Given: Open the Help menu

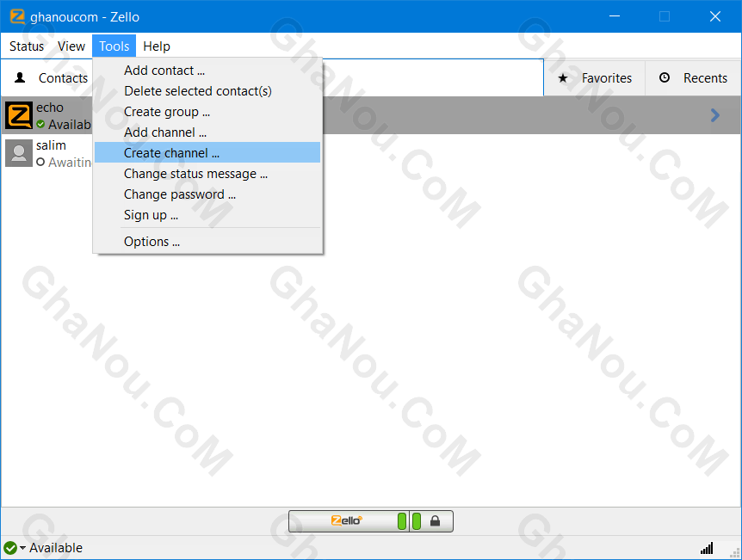Looking at the screenshot, I should click(x=157, y=46).
